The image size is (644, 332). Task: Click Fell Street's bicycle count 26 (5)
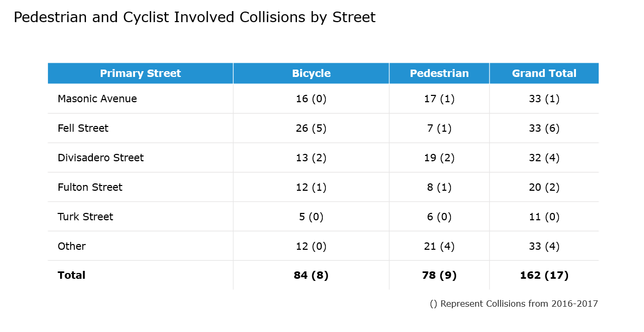(311, 128)
